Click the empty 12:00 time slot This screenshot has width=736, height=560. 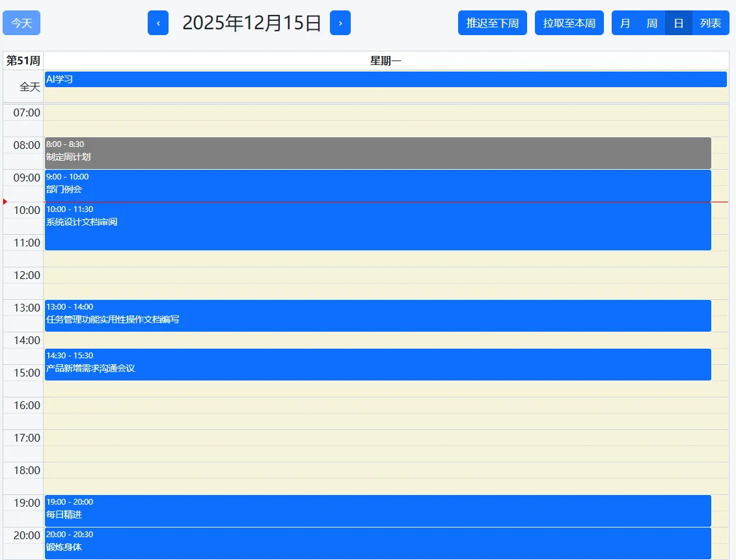[x=385, y=275]
